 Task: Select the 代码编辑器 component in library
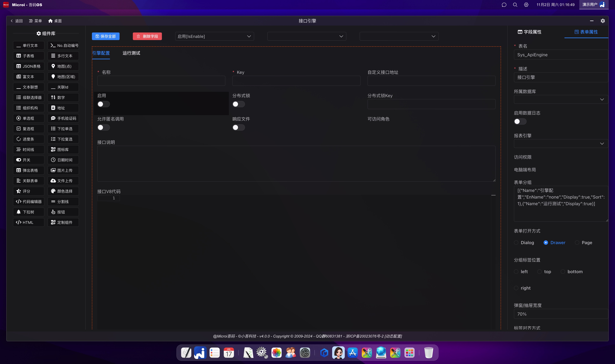(28, 202)
